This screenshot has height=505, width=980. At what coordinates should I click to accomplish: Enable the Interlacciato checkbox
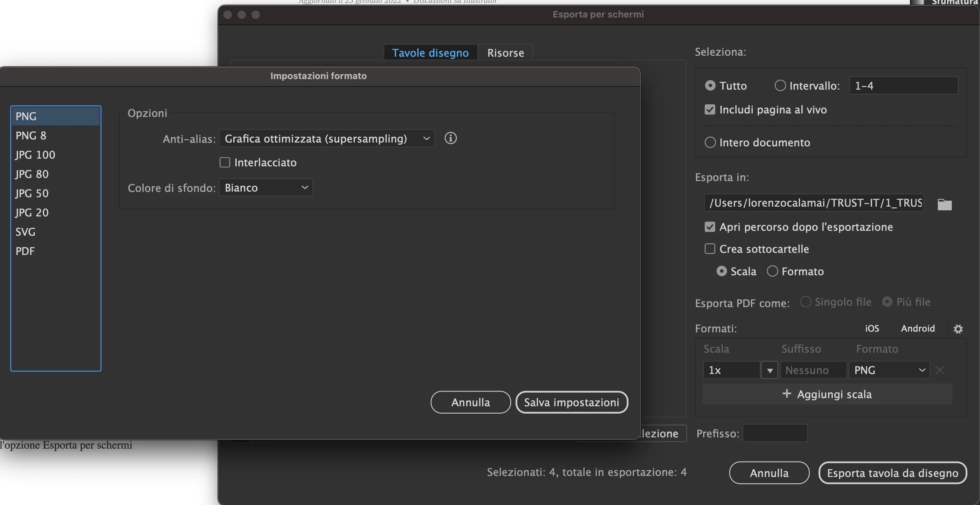point(225,162)
